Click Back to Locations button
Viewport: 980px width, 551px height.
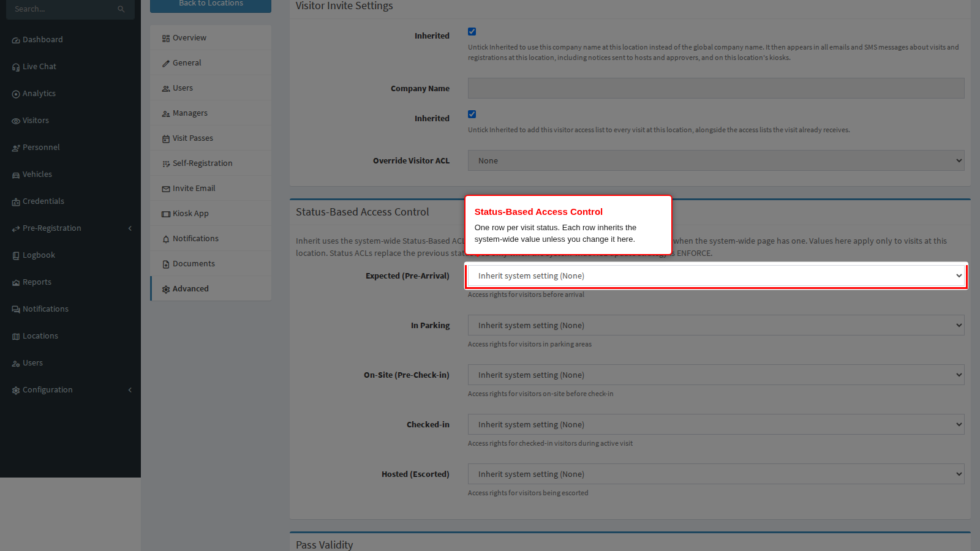211,5
